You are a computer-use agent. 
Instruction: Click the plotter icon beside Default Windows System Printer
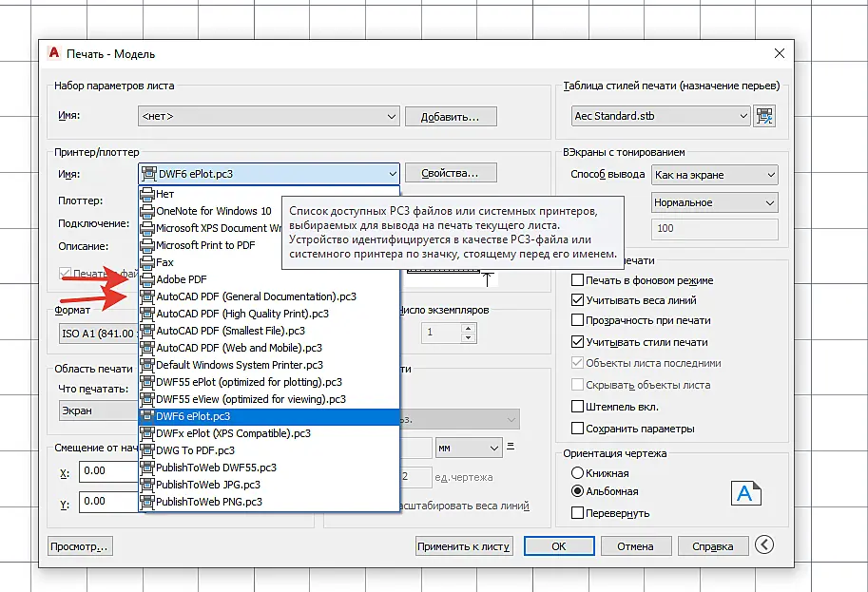coord(146,365)
